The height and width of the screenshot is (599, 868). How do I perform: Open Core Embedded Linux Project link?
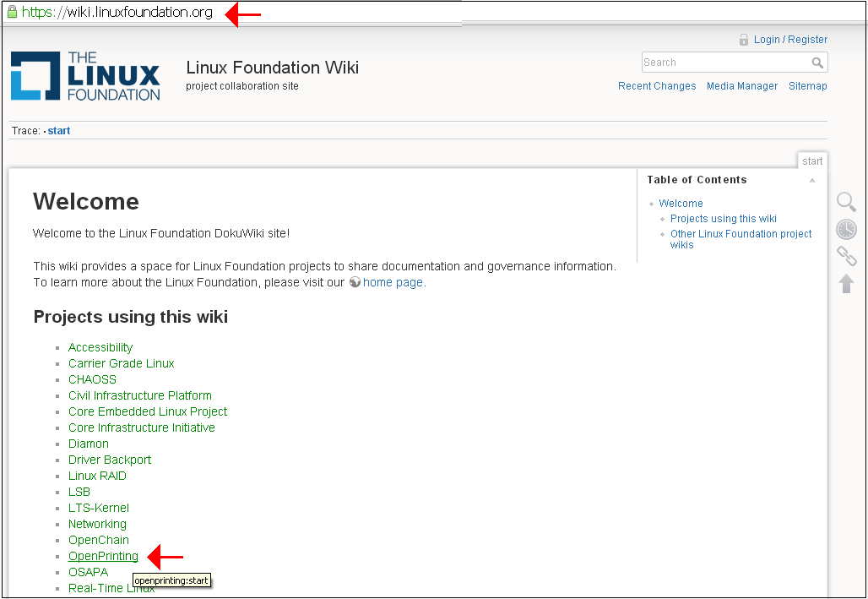[148, 411]
